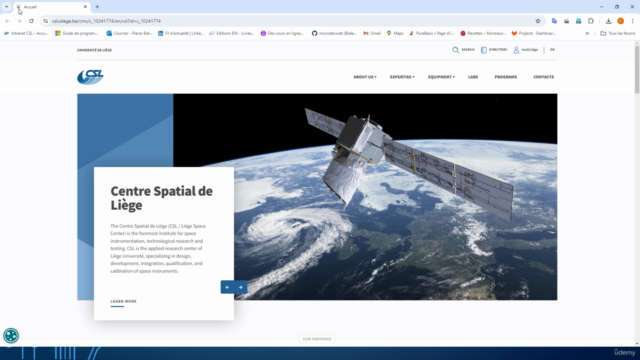Image resolution: width=640 pixels, height=360 pixels.
Task: Open Intranet CSL bookmark
Action: [x=26, y=33]
